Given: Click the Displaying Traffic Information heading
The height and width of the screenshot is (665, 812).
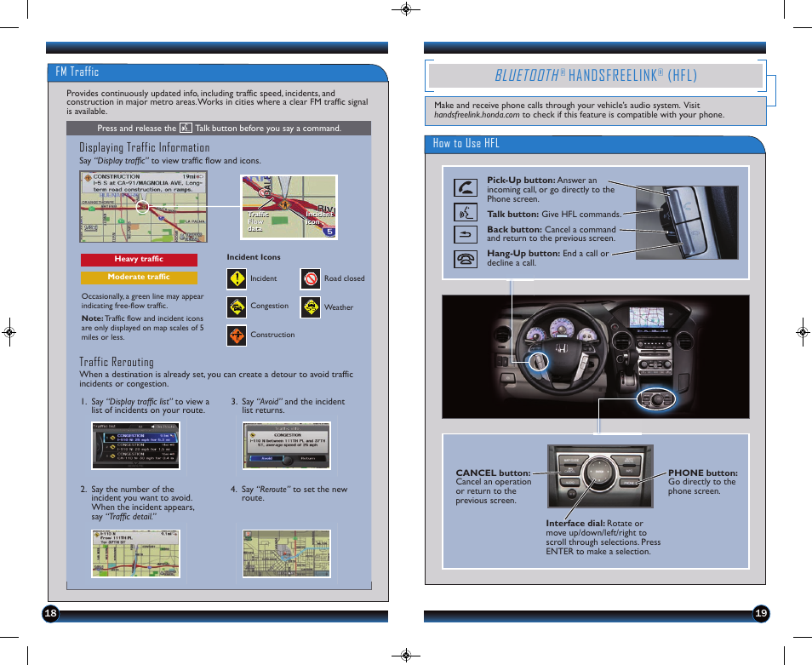Looking at the screenshot, I should coord(145,147).
